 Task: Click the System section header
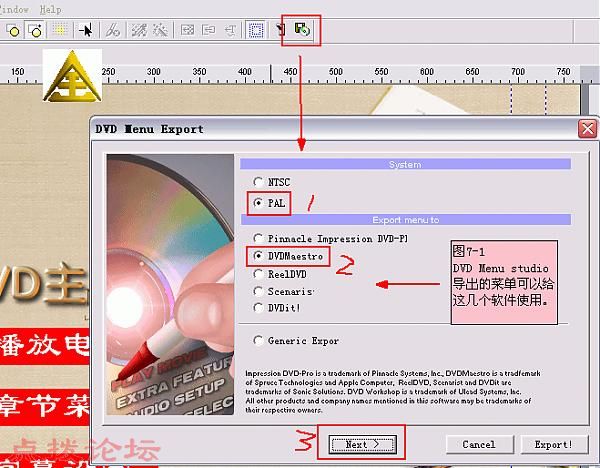click(x=405, y=164)
